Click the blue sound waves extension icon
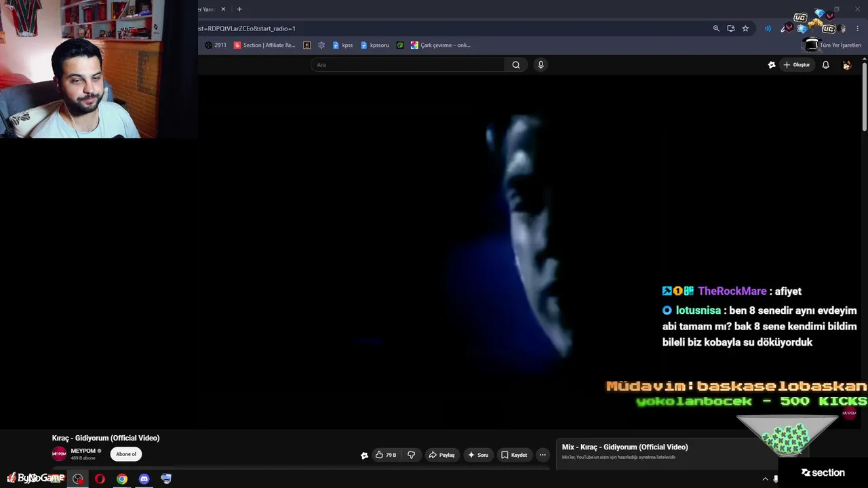Image resolution: width=868 pixels, height=488 pixels. pyautogui.click(x=768, y=28)
